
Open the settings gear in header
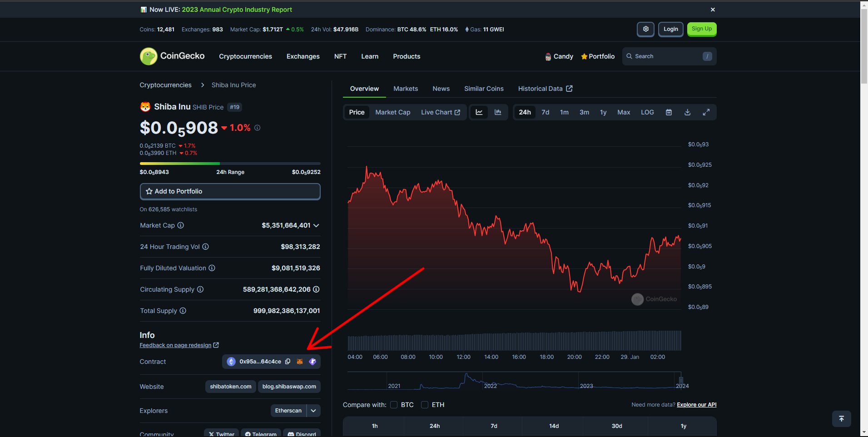(x=645, y=29)
